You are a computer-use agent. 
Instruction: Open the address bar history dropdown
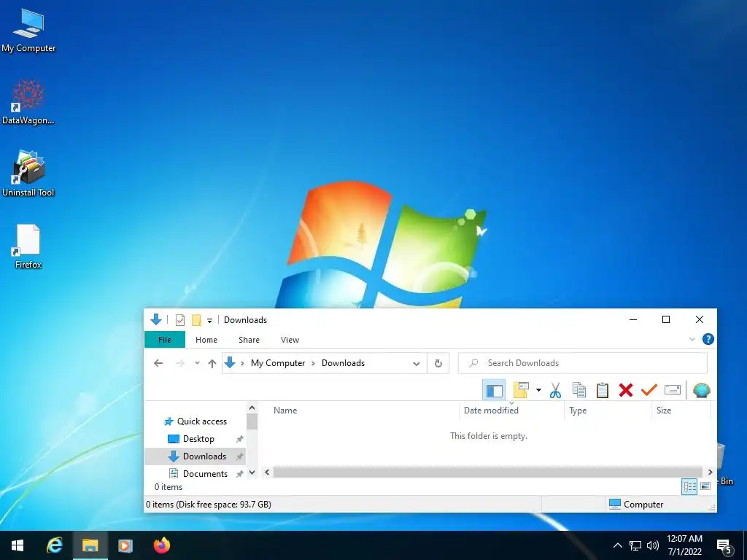pos(417,363)
